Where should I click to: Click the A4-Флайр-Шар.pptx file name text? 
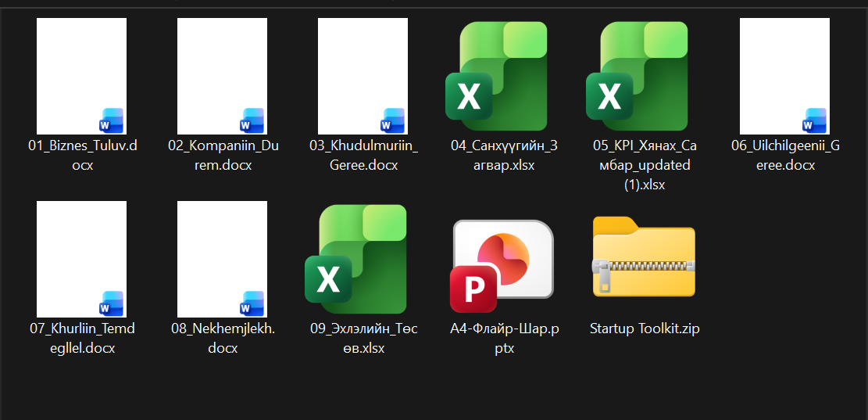(504, 339)
